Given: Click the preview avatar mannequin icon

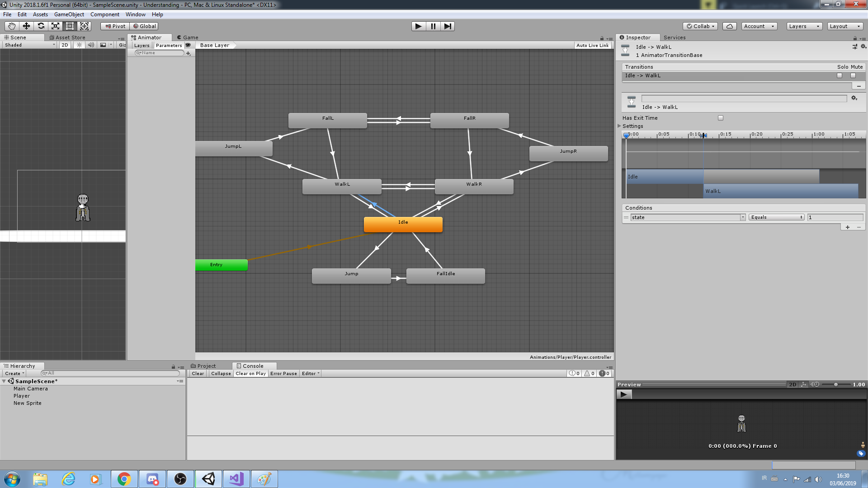Looking at the screenshot, I should point(863,445).
